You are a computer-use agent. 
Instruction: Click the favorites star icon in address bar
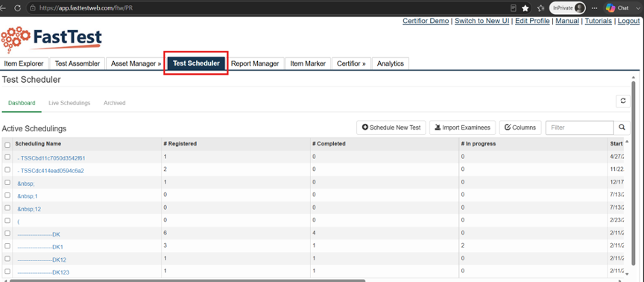point(525,7)
